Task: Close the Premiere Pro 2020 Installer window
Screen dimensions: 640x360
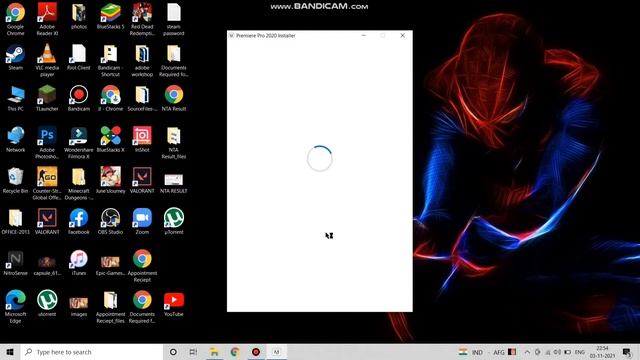Action: point(402,36)
